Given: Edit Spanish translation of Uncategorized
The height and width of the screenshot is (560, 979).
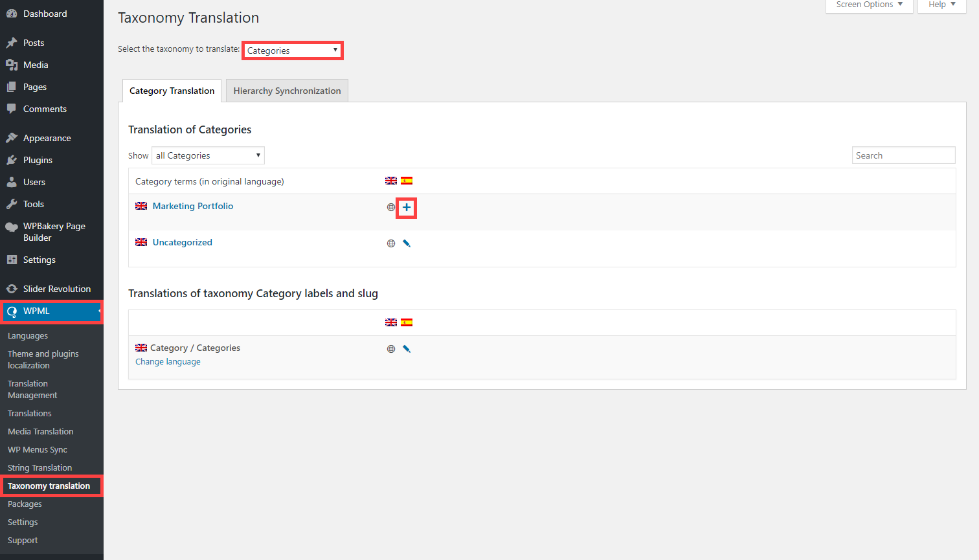Looking at the screenshot, I should click(x=407, y=243).
